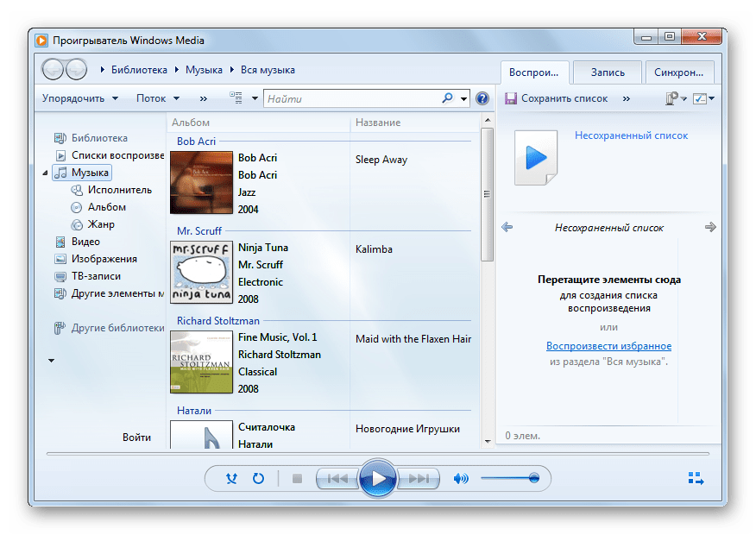Click the large play icon in list pane
Screen dimensions: 756x535
tap(536, 158)
